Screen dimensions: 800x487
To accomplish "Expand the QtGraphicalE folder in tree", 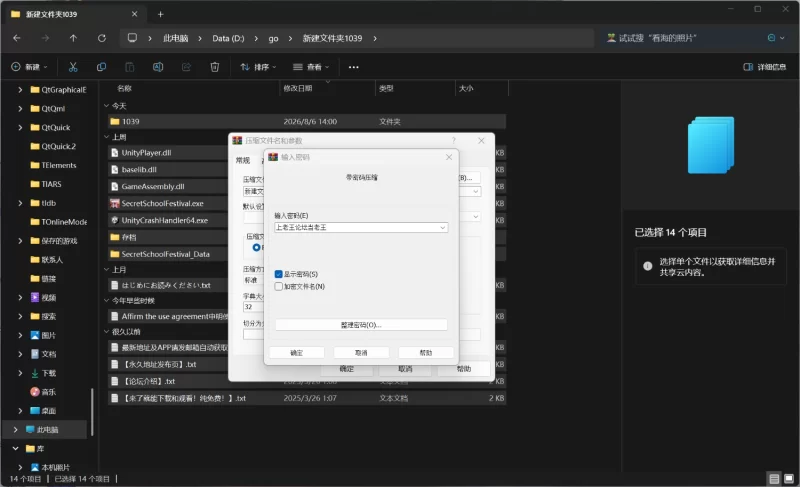I will click(x=20, y=90).
